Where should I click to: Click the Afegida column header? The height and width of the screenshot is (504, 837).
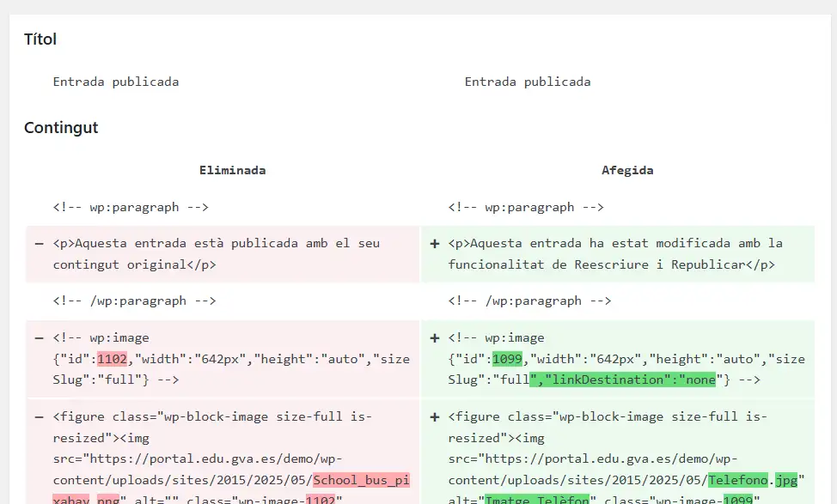click(x=627, y=170)
